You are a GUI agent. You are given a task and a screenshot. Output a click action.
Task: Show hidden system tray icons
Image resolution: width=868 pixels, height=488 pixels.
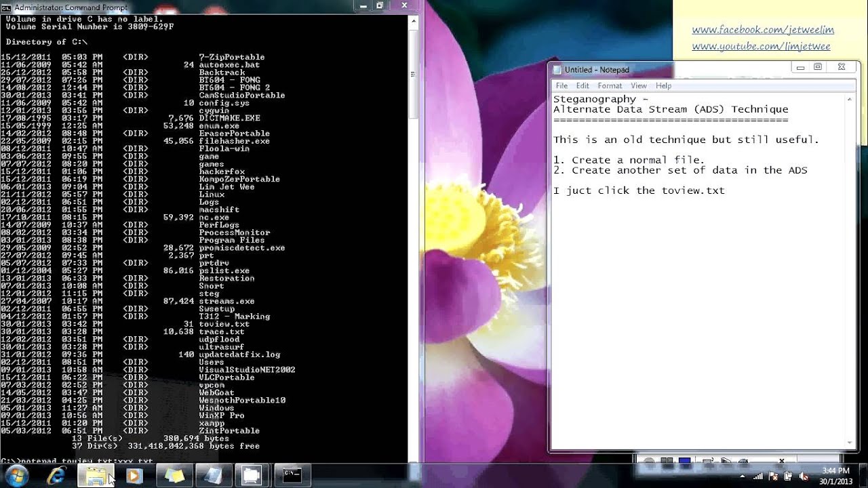click(x=742, y=476)
